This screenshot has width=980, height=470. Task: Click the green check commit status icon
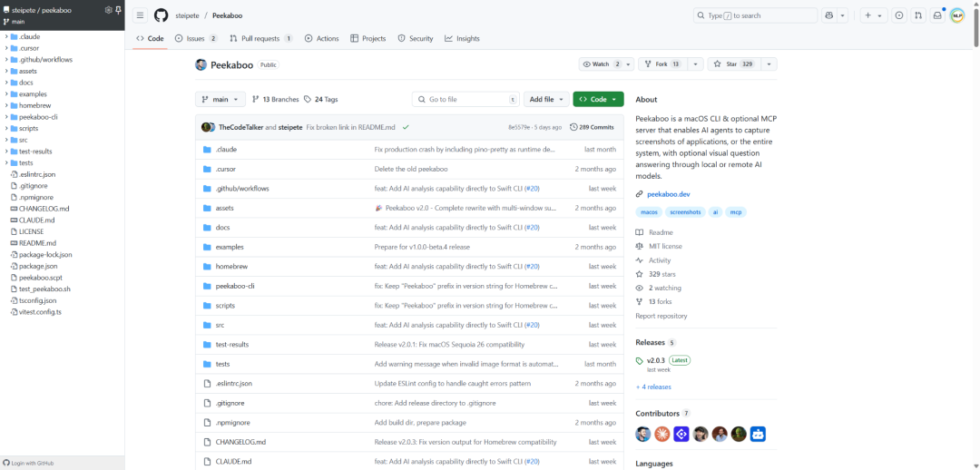406,127
